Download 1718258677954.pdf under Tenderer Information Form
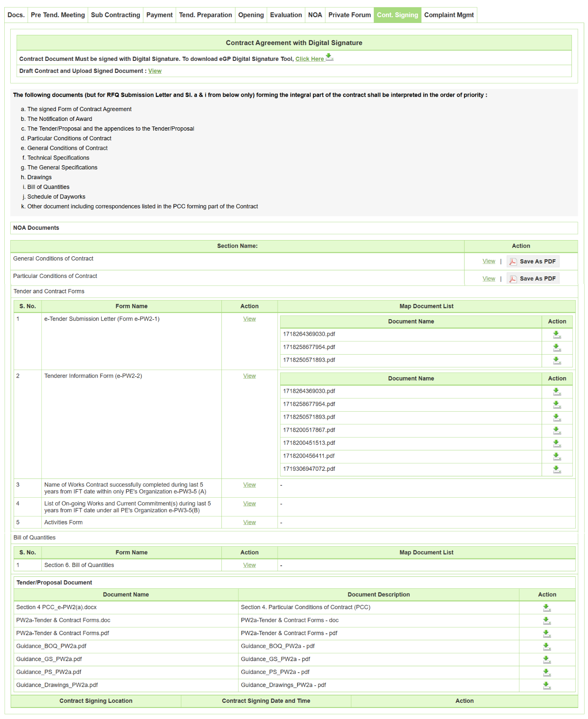The width and height of the screenshot is (588, 719). (x=557, y=404)
